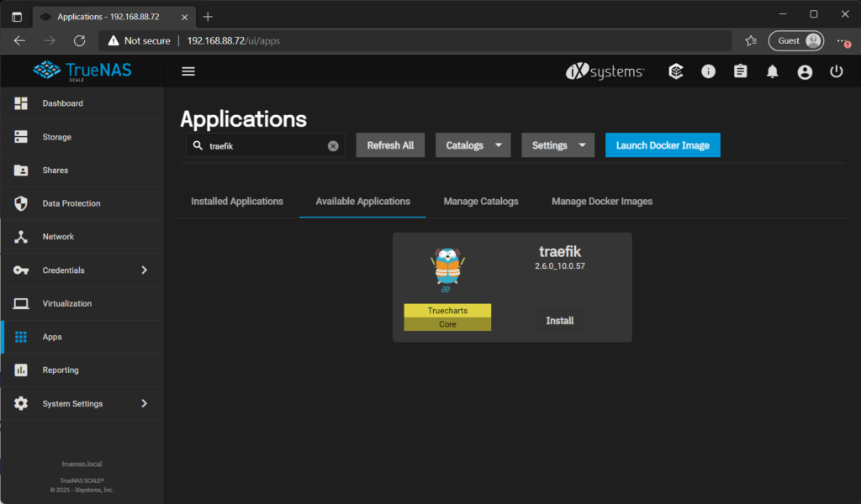Image resolution: width=861 pixels, height=504 pixels.
Task: Close the Applications browser tab
Action: click(x=184, y=17)
